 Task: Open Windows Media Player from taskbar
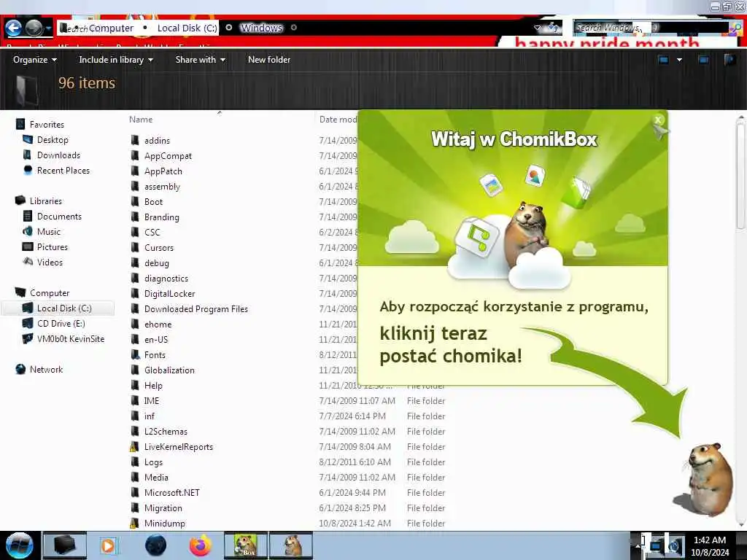(108, 545)
